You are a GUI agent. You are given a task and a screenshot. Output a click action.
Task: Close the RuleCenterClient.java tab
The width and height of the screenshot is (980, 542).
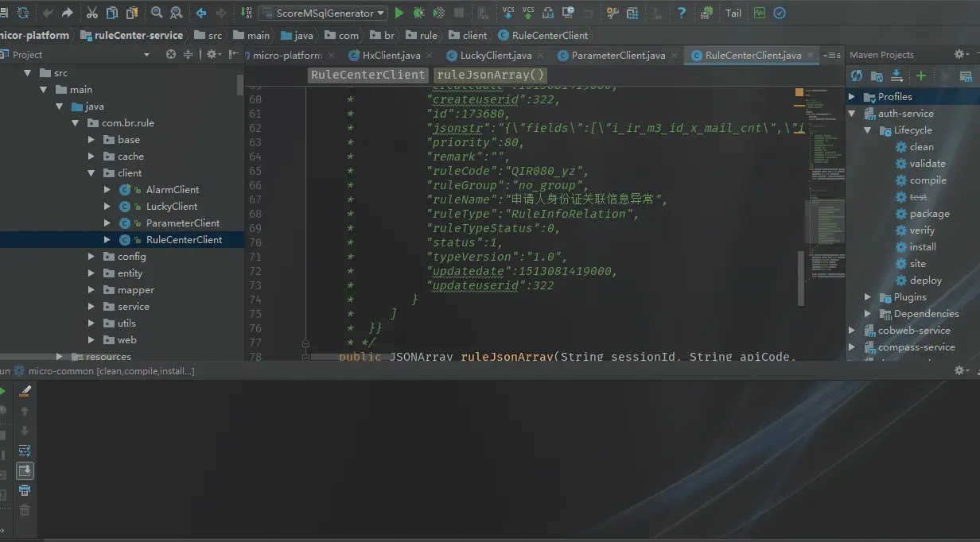811,55
